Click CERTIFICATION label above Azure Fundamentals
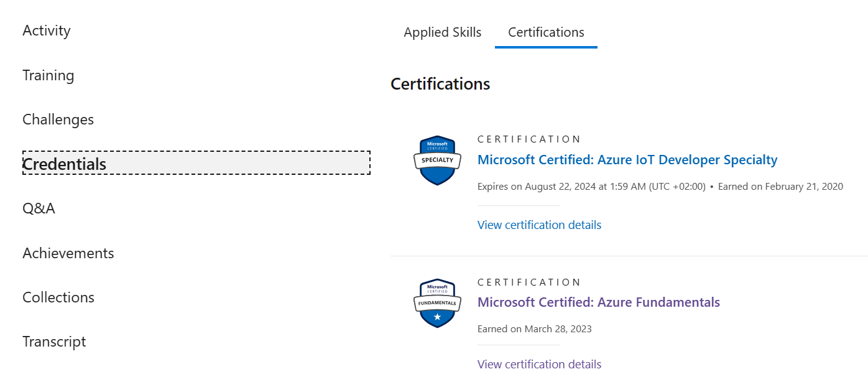The image size is (868, 387). (529, 282)
